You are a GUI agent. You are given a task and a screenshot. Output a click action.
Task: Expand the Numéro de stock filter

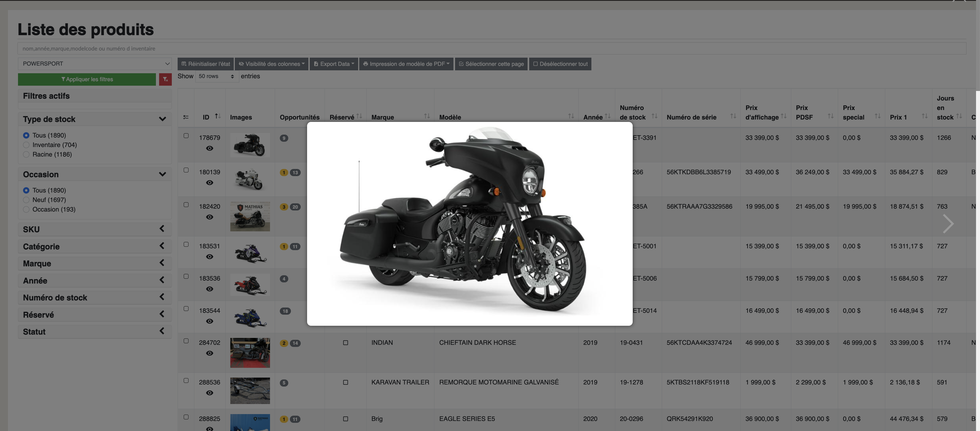[162, 297]
